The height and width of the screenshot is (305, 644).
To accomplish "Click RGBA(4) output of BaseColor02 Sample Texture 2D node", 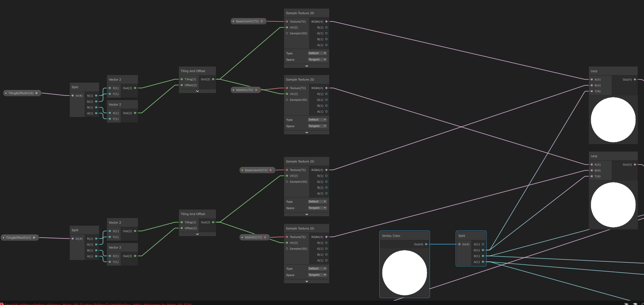I will (326, 170).
